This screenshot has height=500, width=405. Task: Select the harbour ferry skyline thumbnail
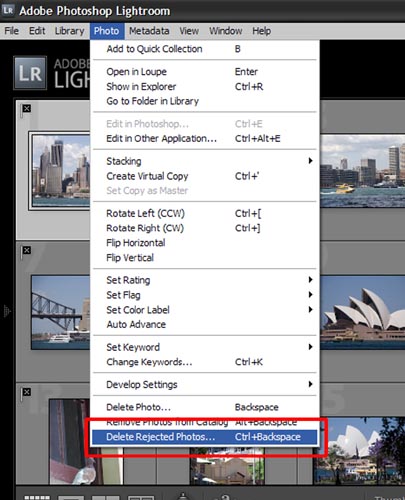tap(363, 171)
